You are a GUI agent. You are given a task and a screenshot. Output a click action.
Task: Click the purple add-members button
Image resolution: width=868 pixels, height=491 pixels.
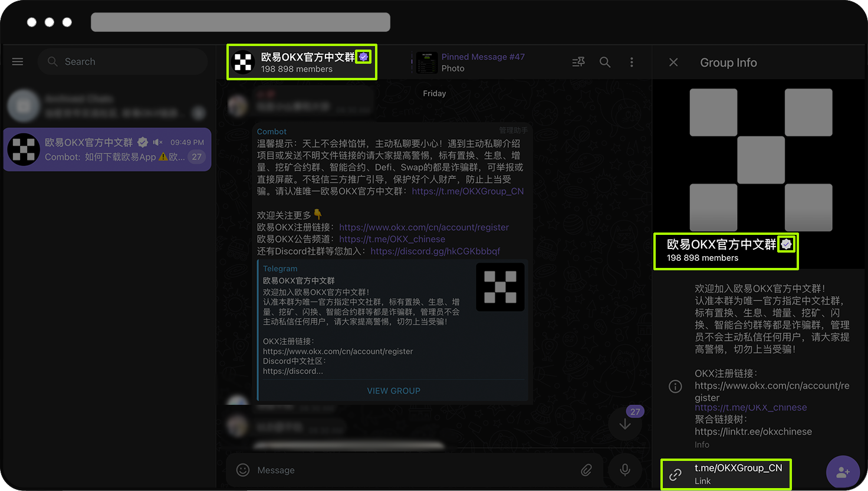843,472
